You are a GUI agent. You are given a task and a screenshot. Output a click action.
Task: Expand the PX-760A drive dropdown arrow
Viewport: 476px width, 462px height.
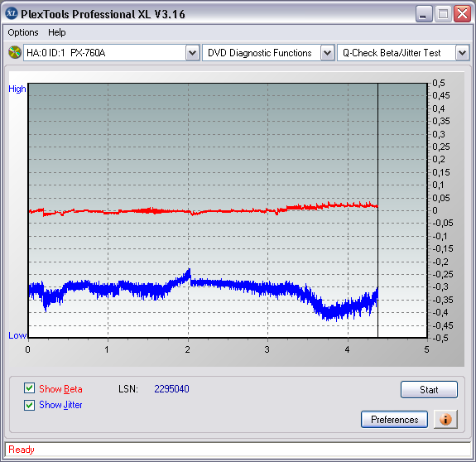(192, 53)
